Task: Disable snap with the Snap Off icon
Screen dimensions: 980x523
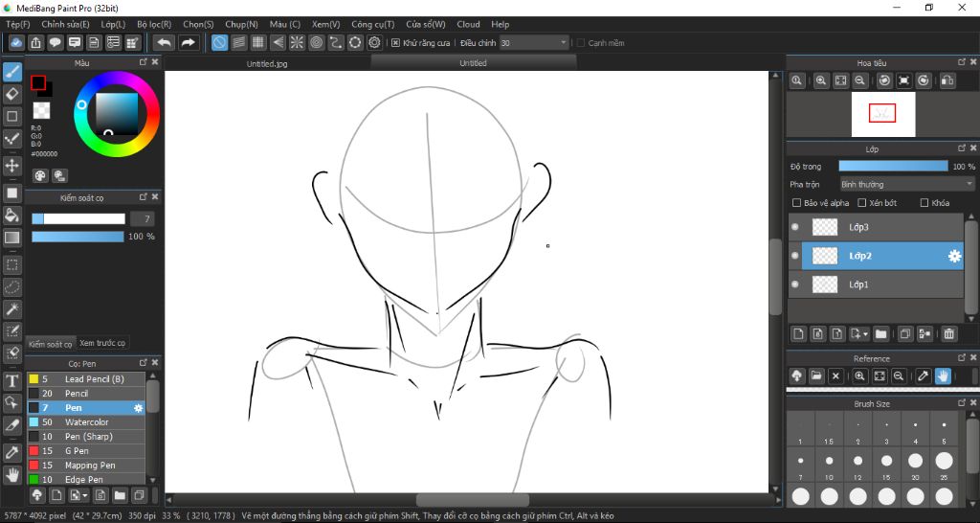Action: (x=219, y=42)
